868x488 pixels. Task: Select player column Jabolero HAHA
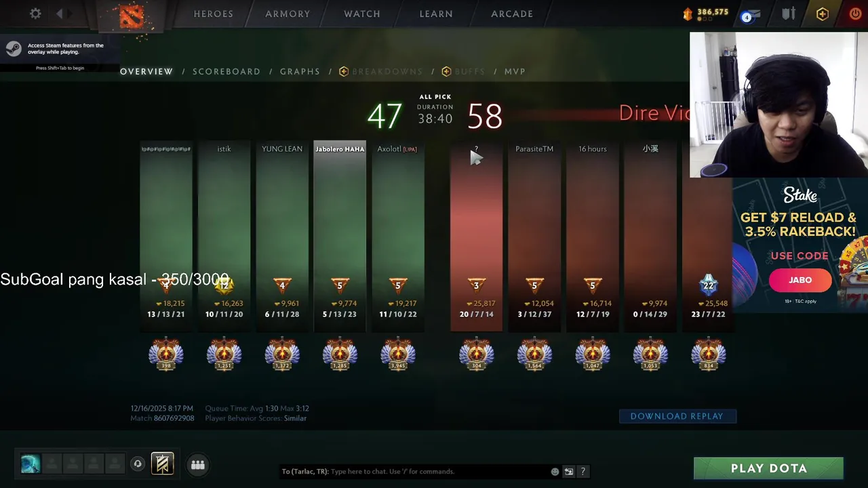coord(340,237)
